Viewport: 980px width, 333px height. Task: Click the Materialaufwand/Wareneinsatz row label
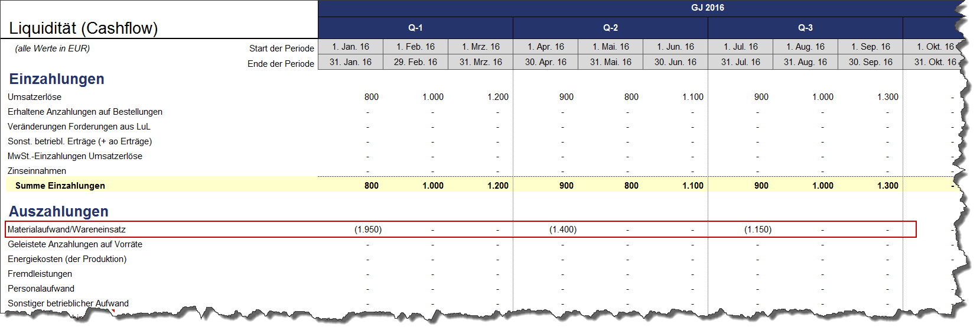(x=67, y=229)
